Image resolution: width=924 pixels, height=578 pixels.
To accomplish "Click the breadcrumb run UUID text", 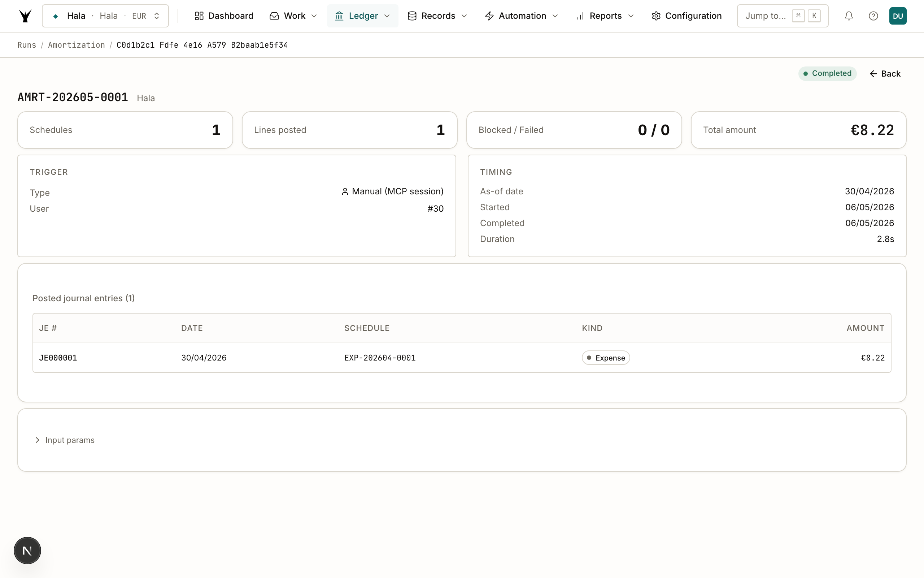I will (x=202, y=45).
